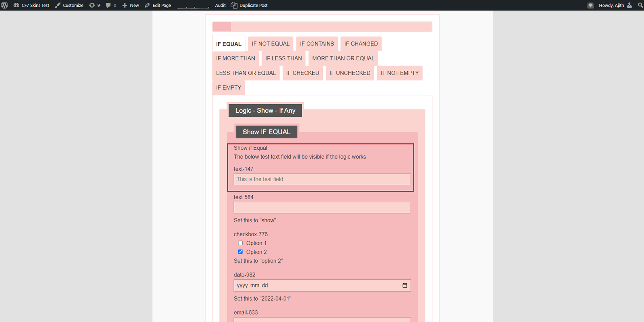The width and height of the screenshot is (644, 322).
Task: Open the admin bar search icon
Action: (x=640, y=5)
